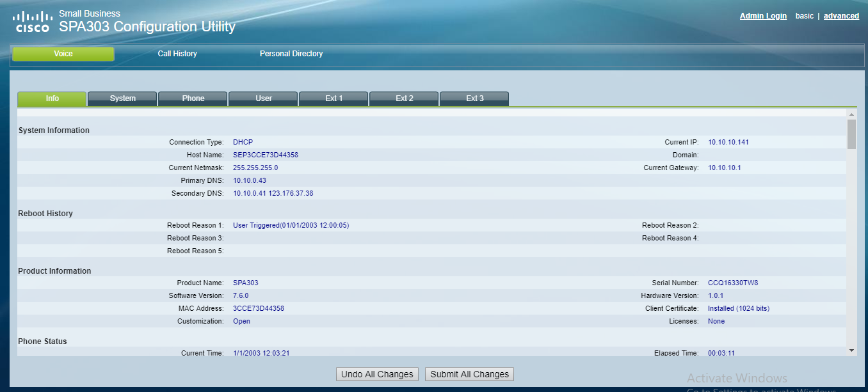The height and width of the screenshot is (392, 868).
Task: Select the User Triggered reboot reason
Action: [291, 225]
